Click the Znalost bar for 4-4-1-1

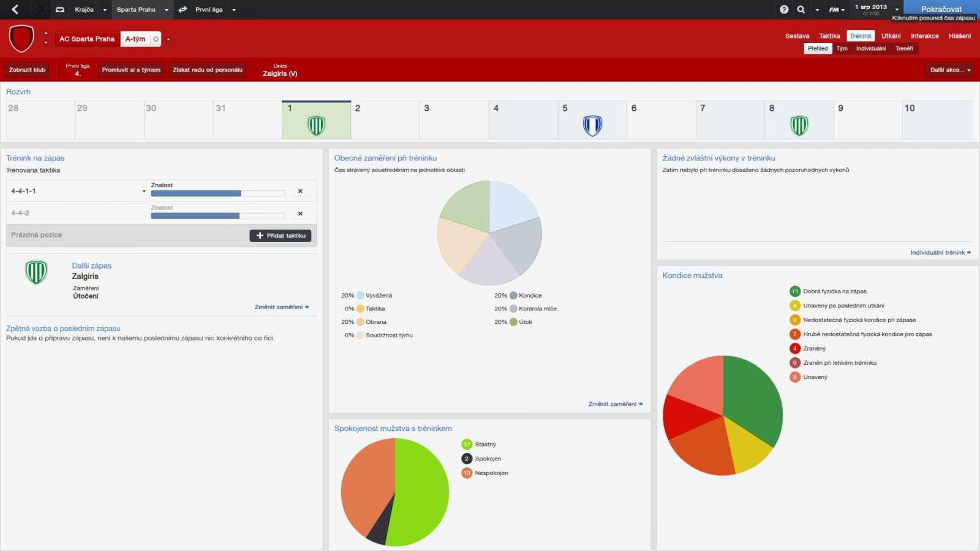click(217, 193)
